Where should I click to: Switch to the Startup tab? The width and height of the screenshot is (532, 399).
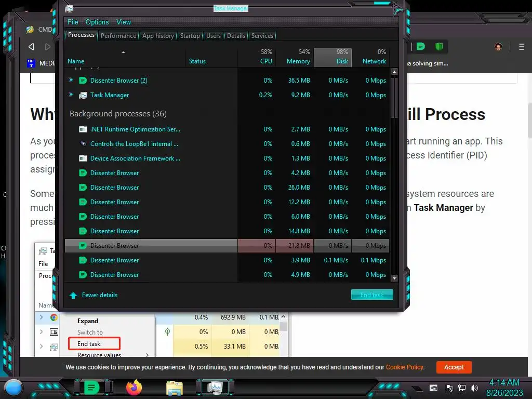[x=190, y=36]
